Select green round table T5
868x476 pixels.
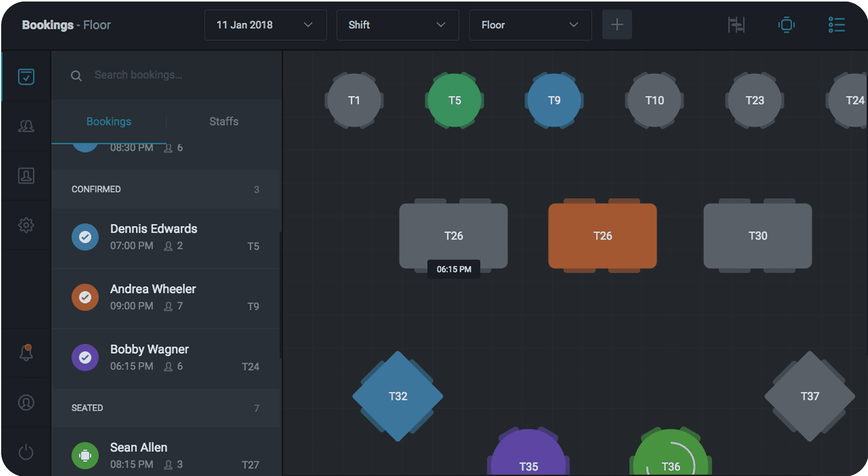[x=454, y=100]
